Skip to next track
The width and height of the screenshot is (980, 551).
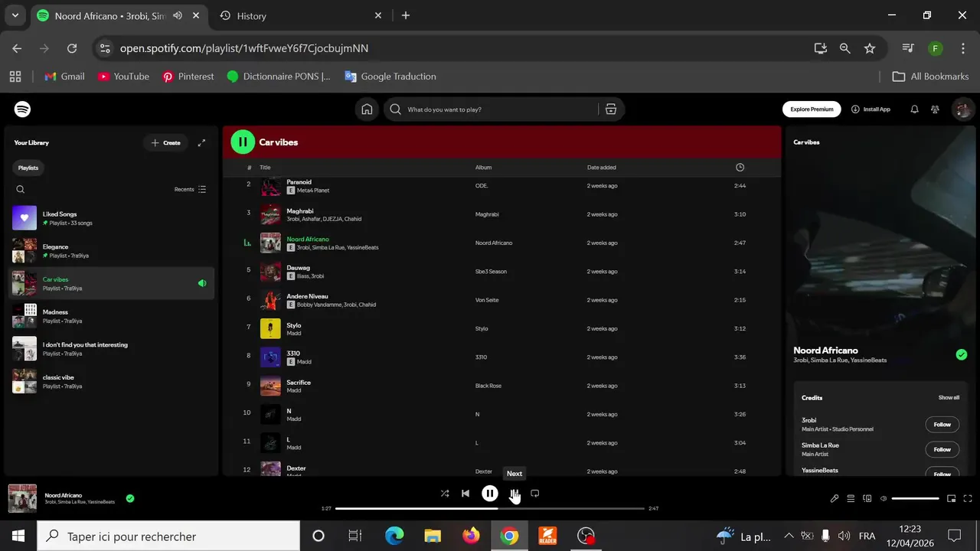click(514, 494)
